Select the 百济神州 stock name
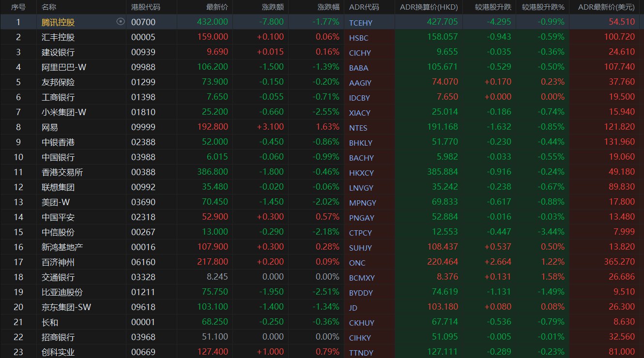644x358 pixels. (x=58, y=262)
